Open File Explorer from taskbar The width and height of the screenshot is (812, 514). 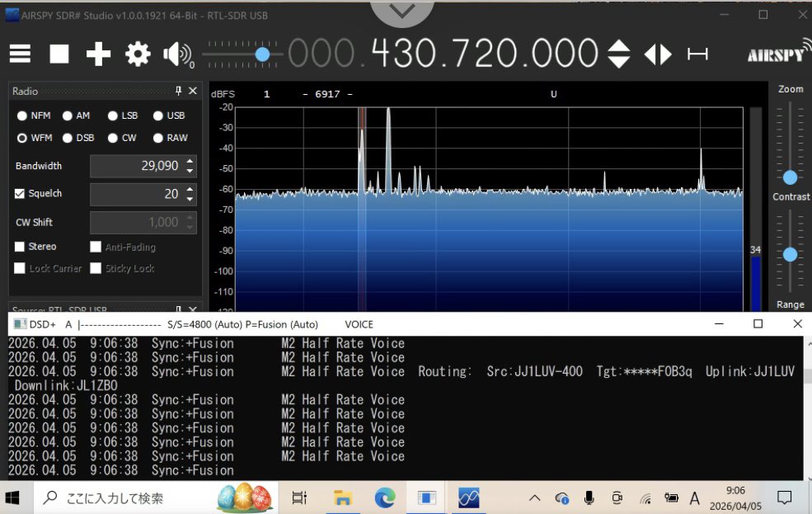pyautogui.click(x=342, y=498)
